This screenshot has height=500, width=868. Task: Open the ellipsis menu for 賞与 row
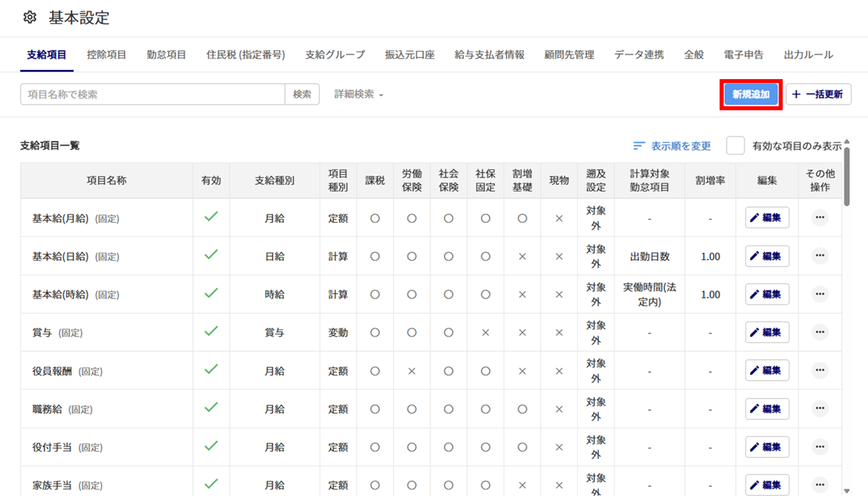819,333
